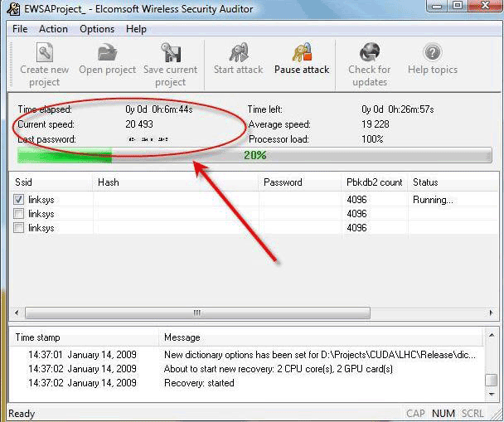This screenshot has height=422, width=504.
Task: Uncheck the first linksys checkbox
Action: pyautogui.click(x=19, y=200)
